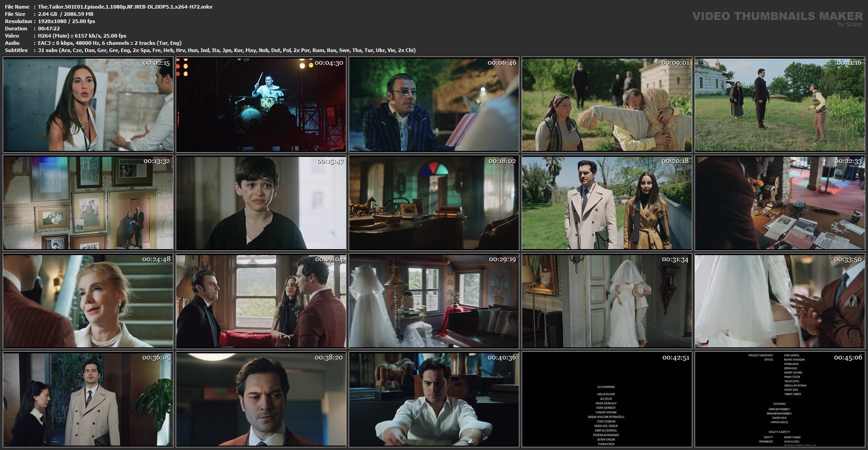The image size is (868, 450).
Task: Click the CATERING credits heading
Action: pos(779,404)
